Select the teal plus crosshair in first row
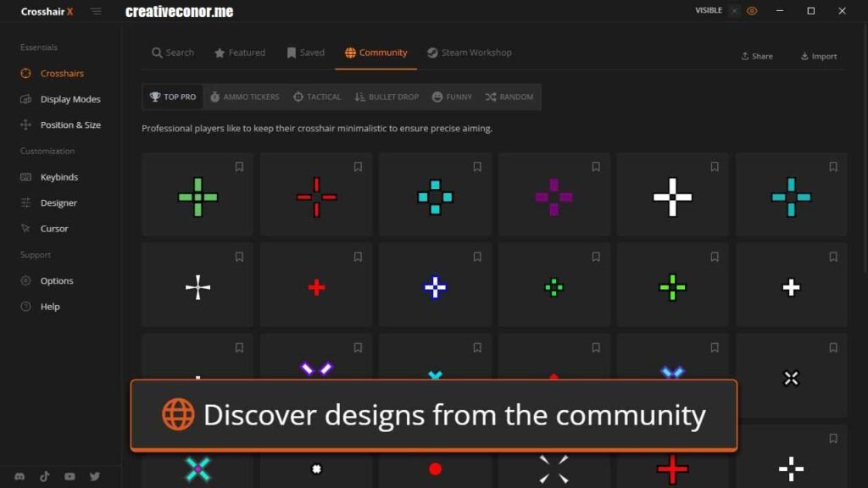The height and width of the screenshot is (488, 868). tap(792, 197)
